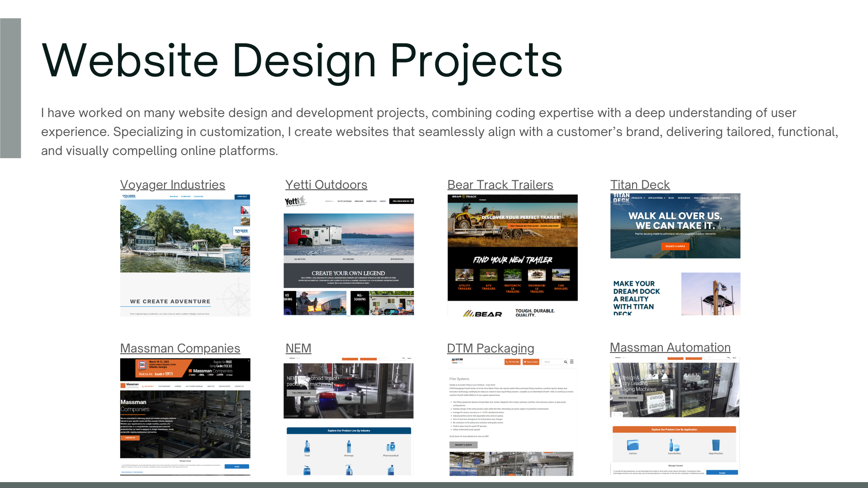The height and width of the screenshot is (488, 868).
Task: Follow the Titan Deck link
Action: [640, 185]
